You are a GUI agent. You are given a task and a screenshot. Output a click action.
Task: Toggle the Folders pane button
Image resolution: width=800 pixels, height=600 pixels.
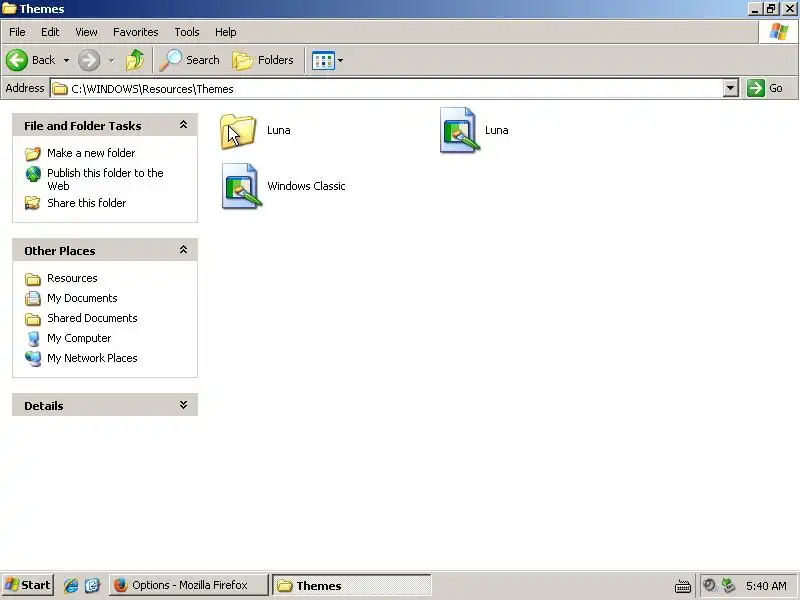(x=263, y=60)
